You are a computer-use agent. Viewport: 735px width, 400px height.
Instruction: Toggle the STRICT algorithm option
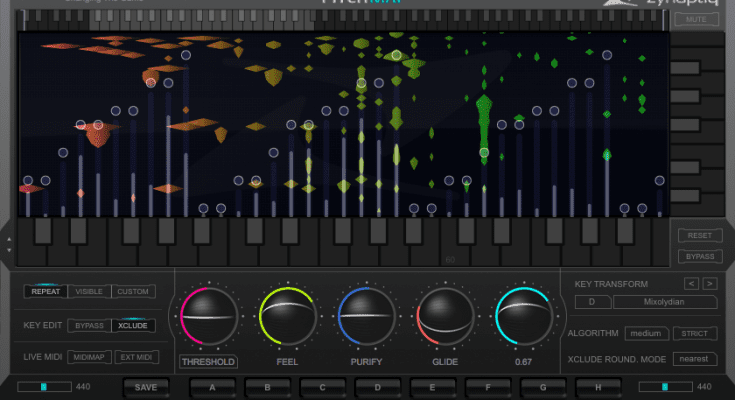pyautogui.click(x=694, y=333)
